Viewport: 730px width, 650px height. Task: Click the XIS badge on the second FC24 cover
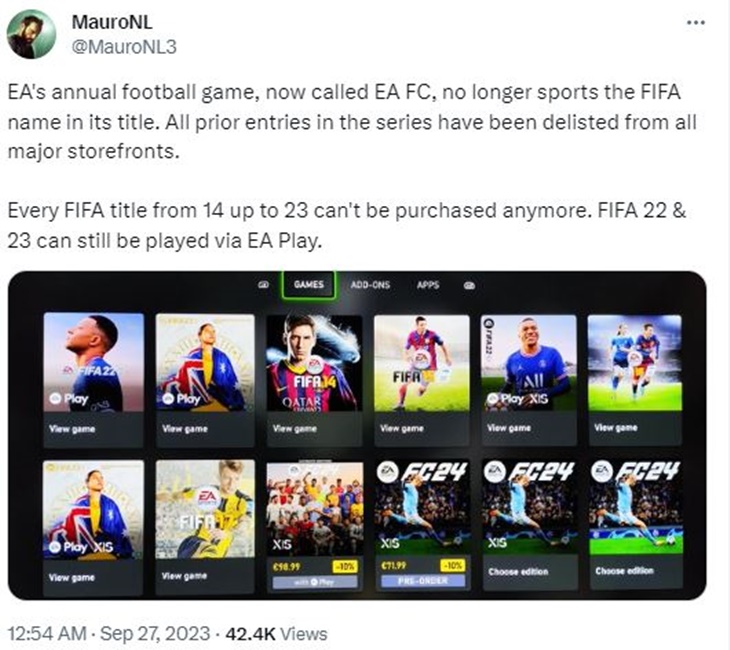tap(497, 542)
